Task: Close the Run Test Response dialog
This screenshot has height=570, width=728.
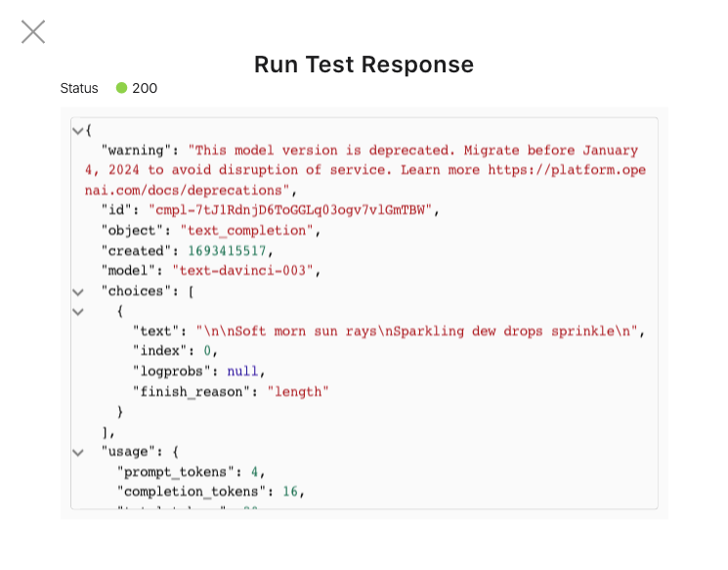Action: [33, 32]
